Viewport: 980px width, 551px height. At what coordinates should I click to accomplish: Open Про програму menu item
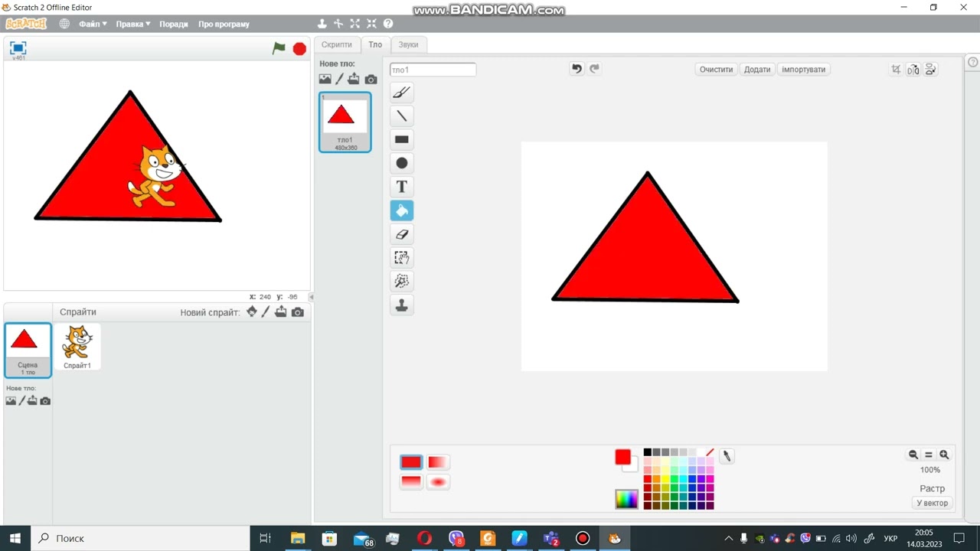[x=224, y=24]
